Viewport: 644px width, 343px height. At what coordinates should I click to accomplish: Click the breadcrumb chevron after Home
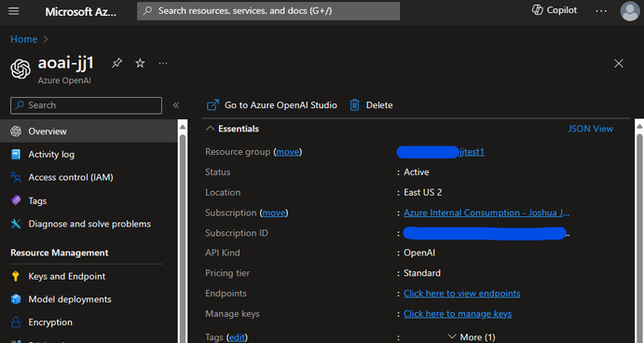(46, 39)
